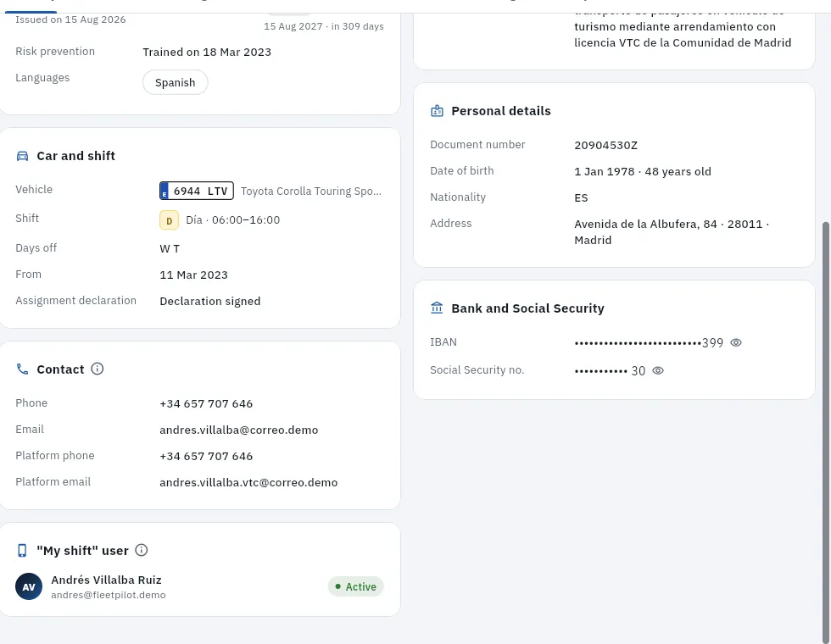Click the phone icon beside Contact heading

(x=22, y=369)
